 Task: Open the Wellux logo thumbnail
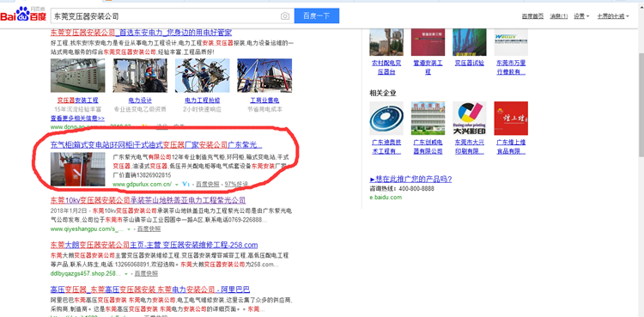pyautogui.click(x=511, y=42)
